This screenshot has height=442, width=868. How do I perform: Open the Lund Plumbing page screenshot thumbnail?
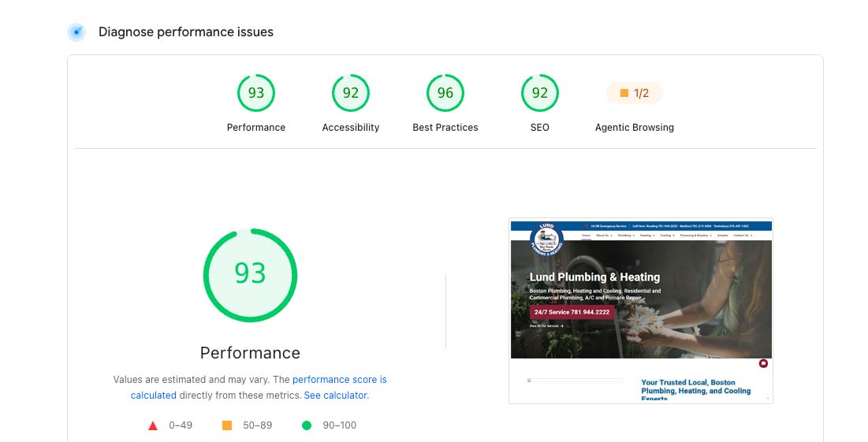tap(641, 311)
